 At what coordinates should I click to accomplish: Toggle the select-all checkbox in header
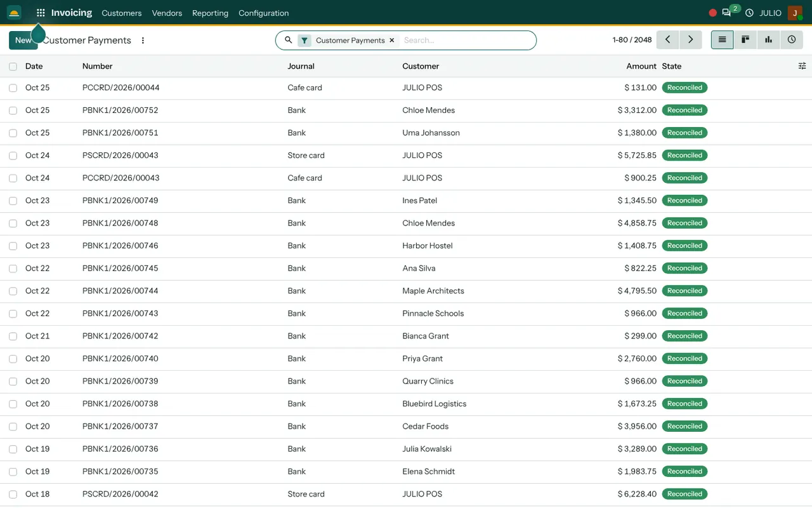[13, 66]
